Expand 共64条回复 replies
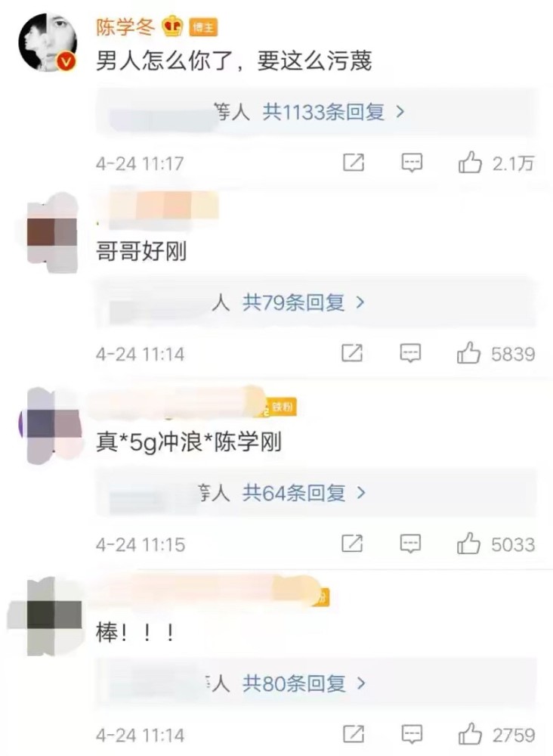Screen dimensions: 553x756 pyautogui.click(x=304, y=493)
